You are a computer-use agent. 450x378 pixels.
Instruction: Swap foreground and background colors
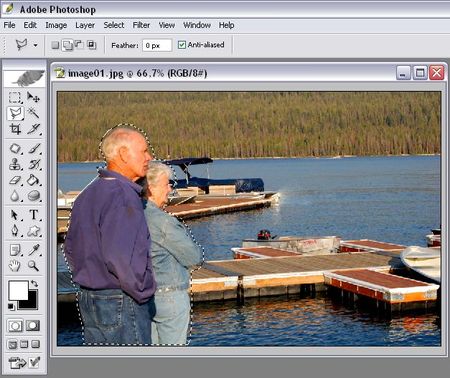click(x=34, y=284)
